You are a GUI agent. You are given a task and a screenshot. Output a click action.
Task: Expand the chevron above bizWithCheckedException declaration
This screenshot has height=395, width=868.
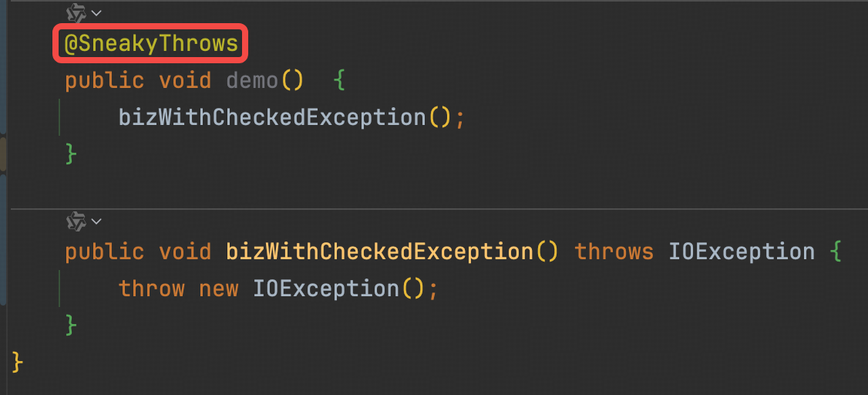[96, 221]
